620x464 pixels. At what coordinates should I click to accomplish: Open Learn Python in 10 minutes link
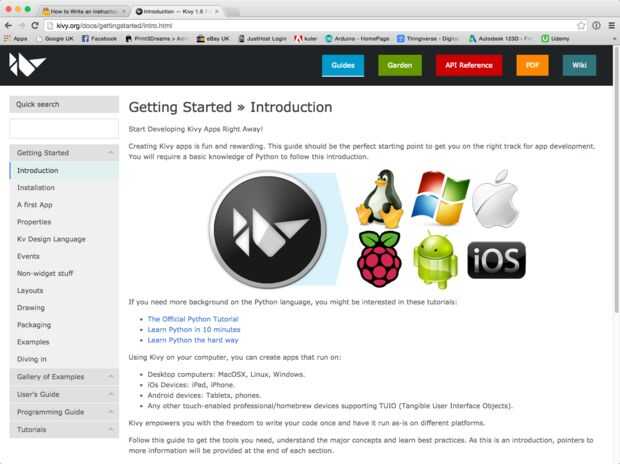(194, 330)
